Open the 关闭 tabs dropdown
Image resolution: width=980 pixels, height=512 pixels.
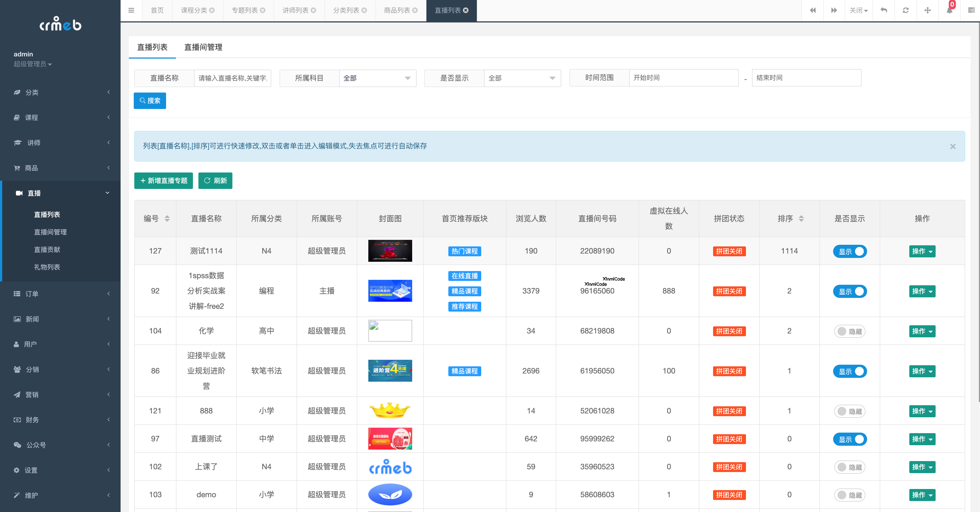point(859,10)
